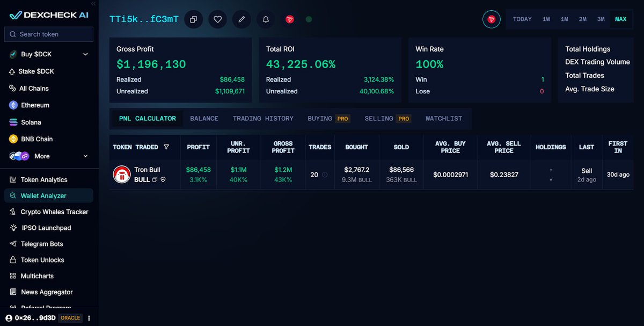The width and height of the screenshot is (644, 326).
Task: Collapse the sidebar with double chevron
Action: [x=93, y=4]
